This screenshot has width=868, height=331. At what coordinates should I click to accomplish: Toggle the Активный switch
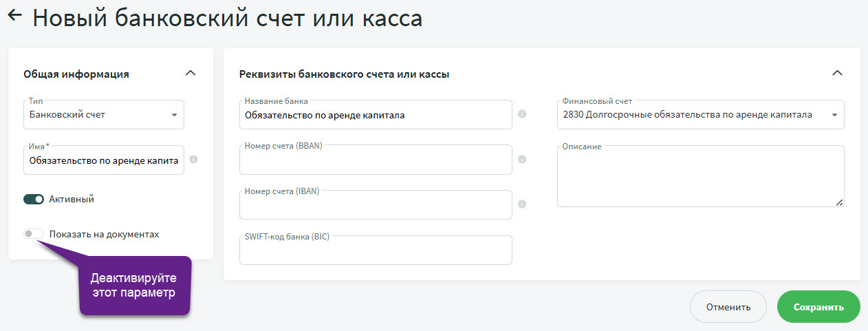coord(34,199)
